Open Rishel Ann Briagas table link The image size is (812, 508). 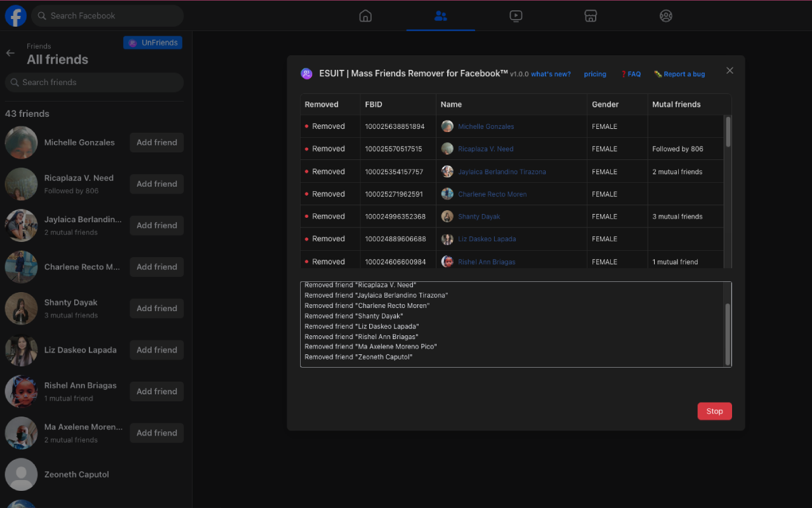pyautogui.click(x=487, y=262)
